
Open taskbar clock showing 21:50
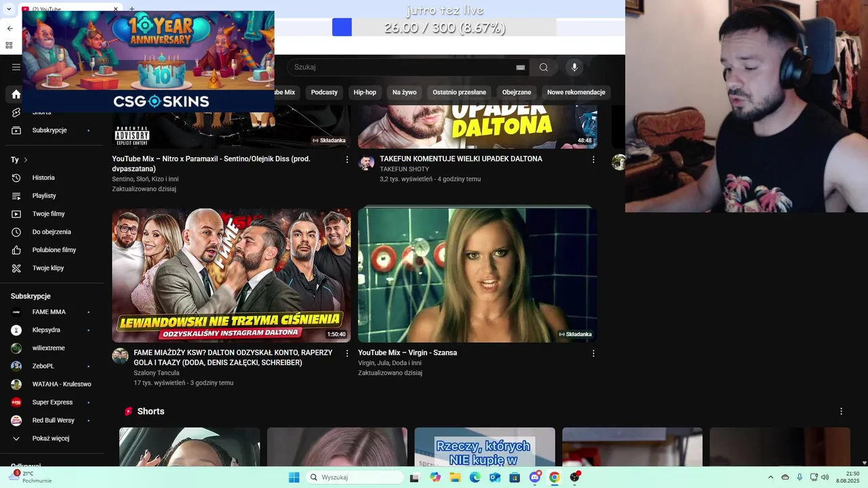848,477
